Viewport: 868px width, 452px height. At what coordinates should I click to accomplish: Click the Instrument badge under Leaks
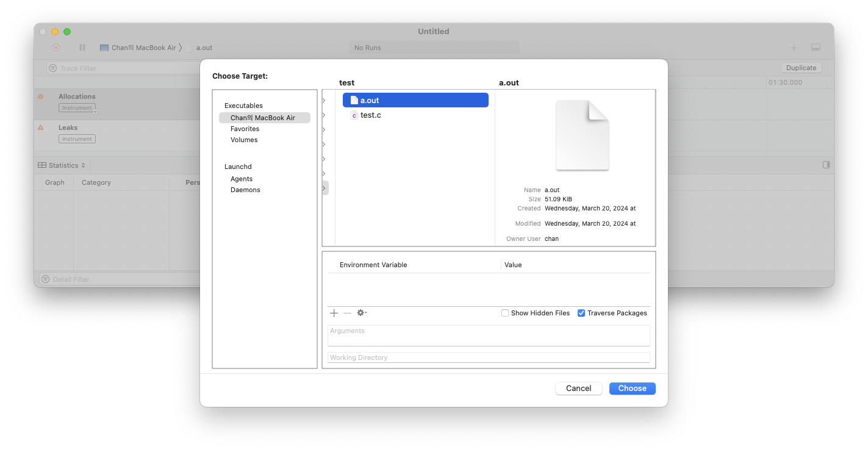(77, 139)
